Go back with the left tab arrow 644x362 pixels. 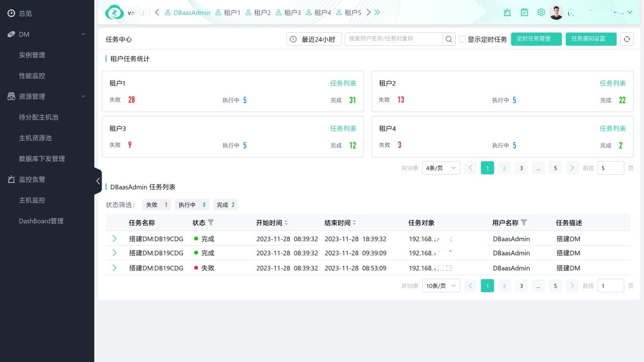pos(157,13)
